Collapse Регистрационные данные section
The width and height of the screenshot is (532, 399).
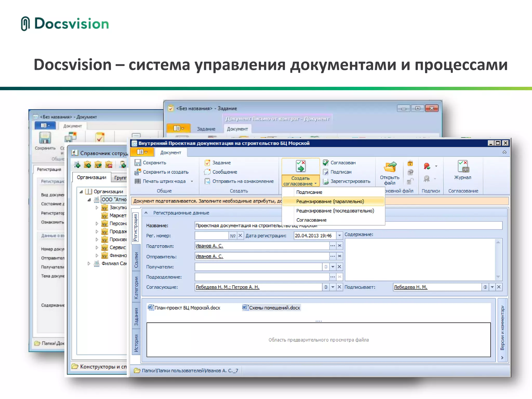[146, 213]
